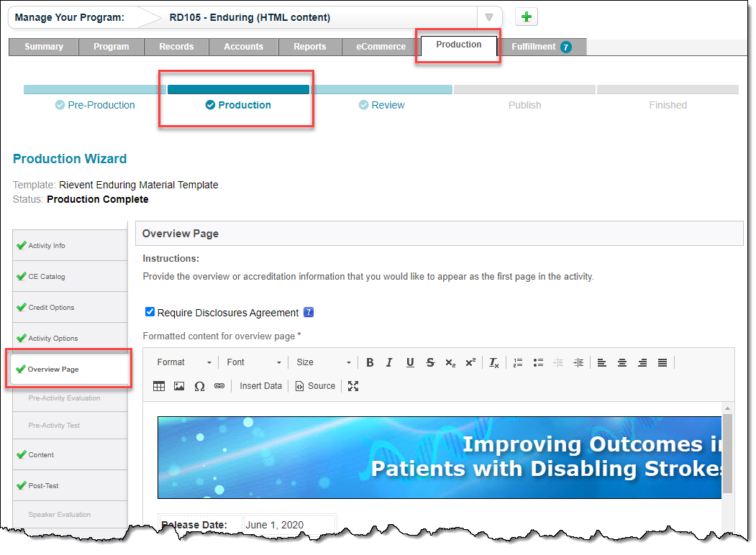Viewport: 756px width, 555px height.
Task: Click the Production progress bar segment
Action: (x=238, y=89)
